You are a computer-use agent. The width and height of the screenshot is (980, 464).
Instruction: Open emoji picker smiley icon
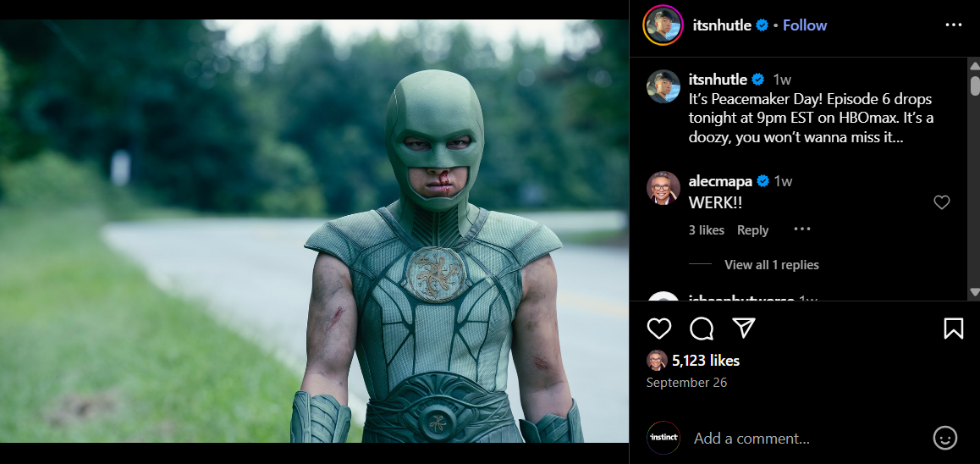tap(944, 438)
